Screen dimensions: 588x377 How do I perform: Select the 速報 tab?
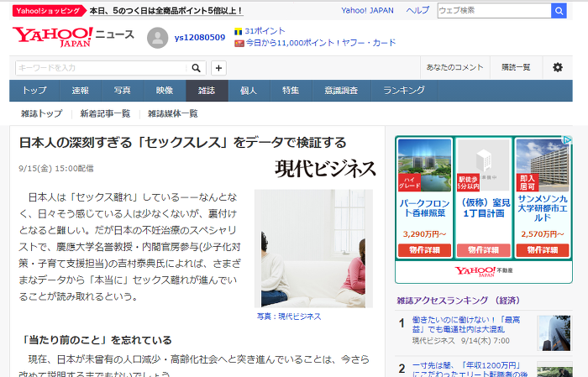[x=81, y=91]
